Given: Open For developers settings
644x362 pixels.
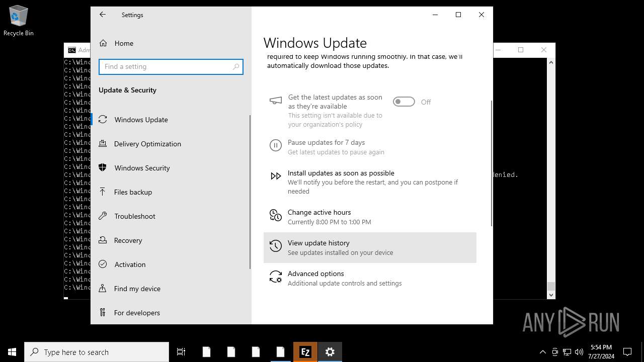Looking at the screenshot, I should [171, 313].
